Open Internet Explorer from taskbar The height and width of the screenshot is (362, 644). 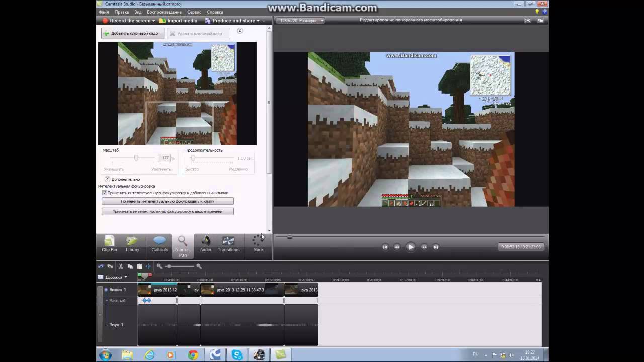click(x=149, y=355)
